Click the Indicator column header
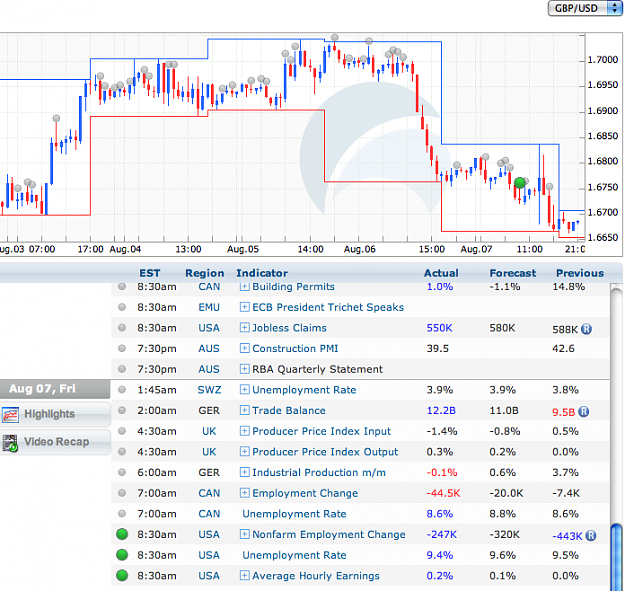The width and height of the screenshot is (625, 591). [x=262, y=273]
